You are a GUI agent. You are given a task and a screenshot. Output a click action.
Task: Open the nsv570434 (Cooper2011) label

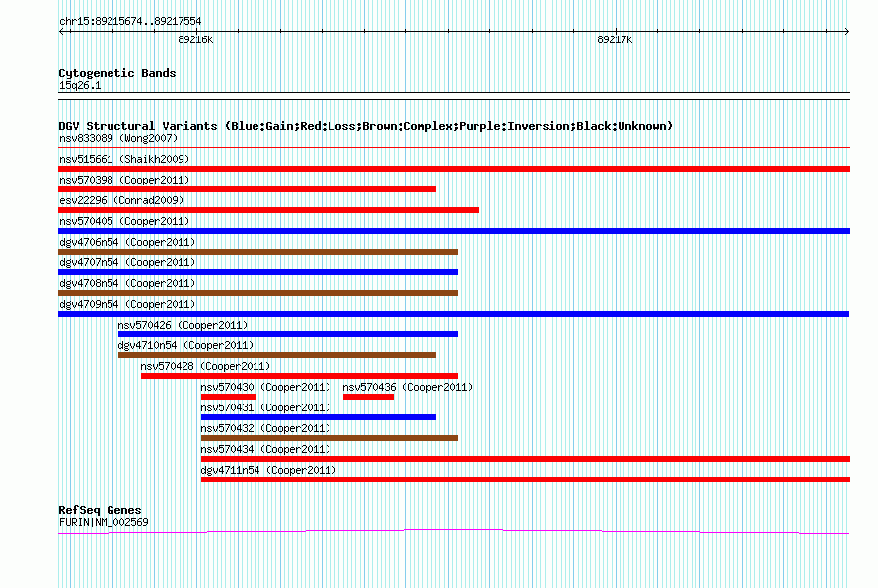(265, 449)
